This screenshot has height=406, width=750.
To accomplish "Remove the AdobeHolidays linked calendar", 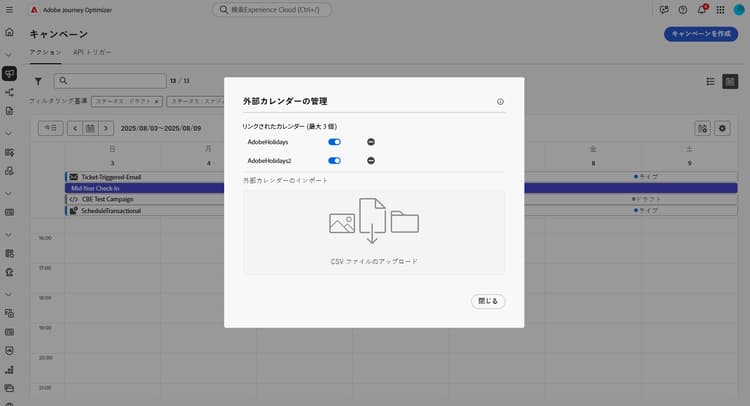I will point(371,142).
